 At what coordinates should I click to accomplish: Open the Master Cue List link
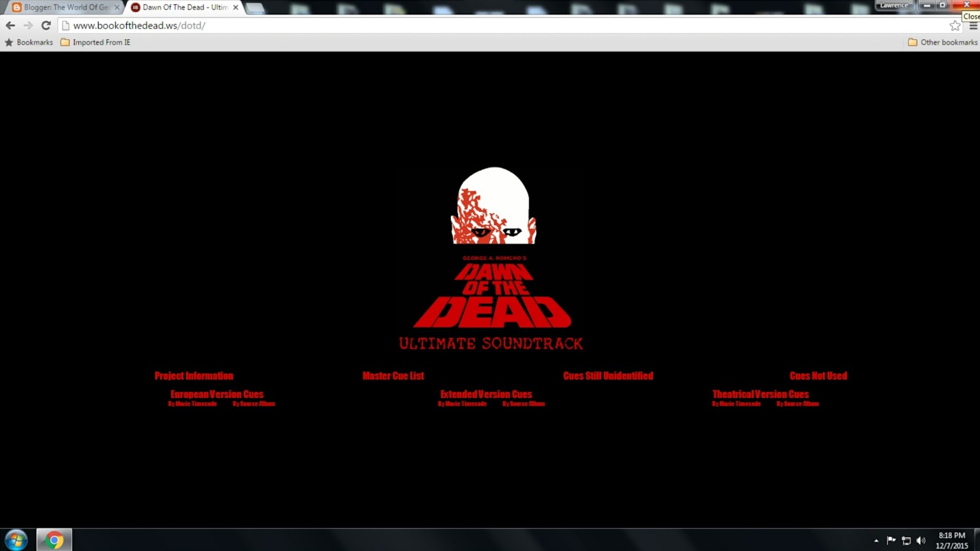(x=393, y=376)
